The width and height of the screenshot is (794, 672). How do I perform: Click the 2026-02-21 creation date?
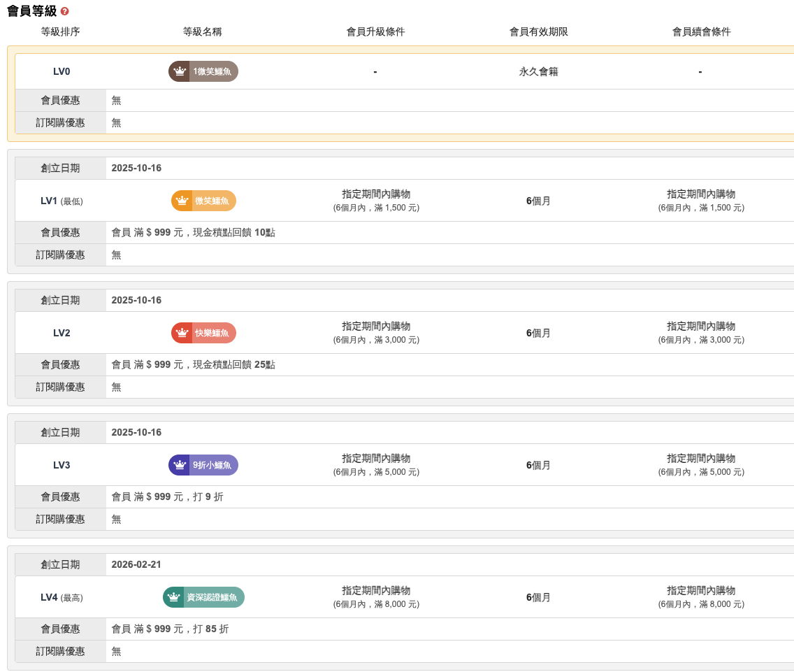pyautogui.click(x=136, y=564)
